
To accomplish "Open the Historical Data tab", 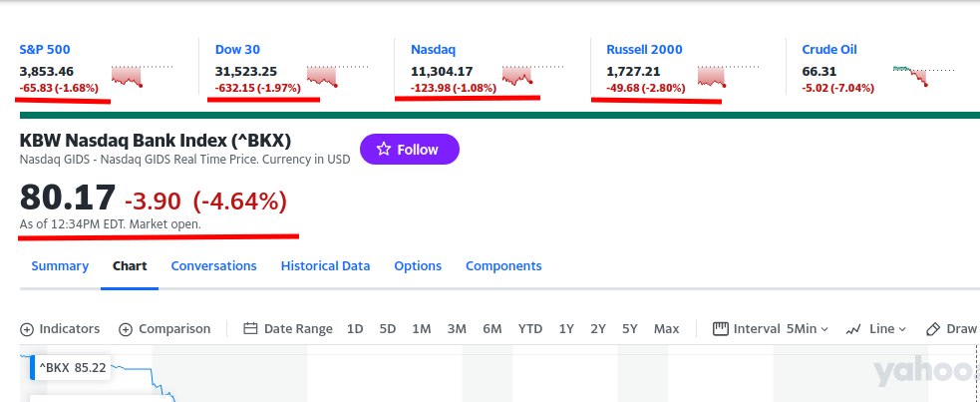I will 325,266.
